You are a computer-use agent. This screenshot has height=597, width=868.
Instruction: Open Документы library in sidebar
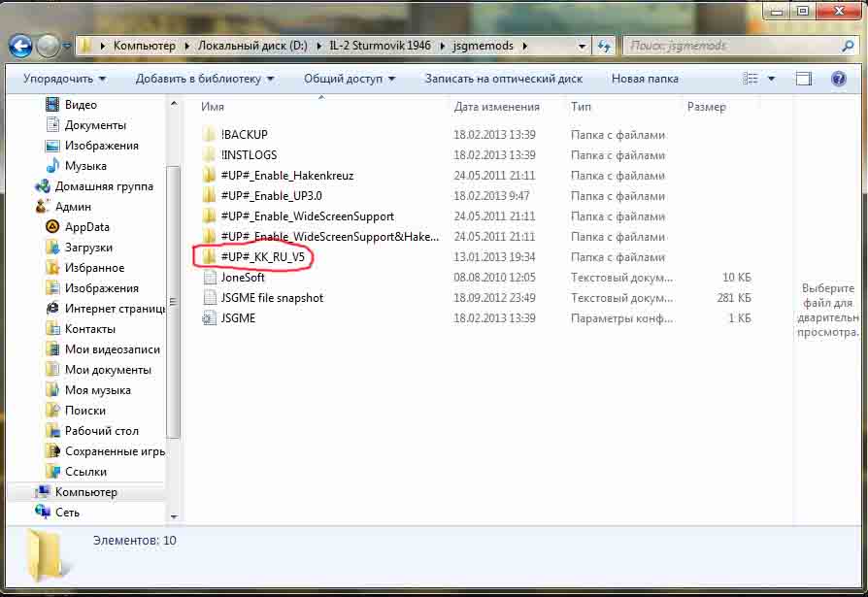coord(95,125)
